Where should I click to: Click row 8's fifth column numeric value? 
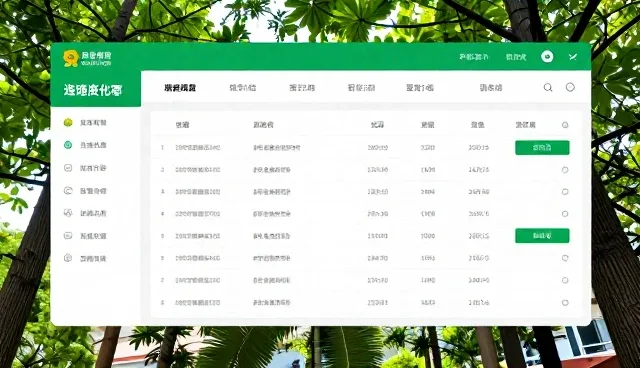479,303
